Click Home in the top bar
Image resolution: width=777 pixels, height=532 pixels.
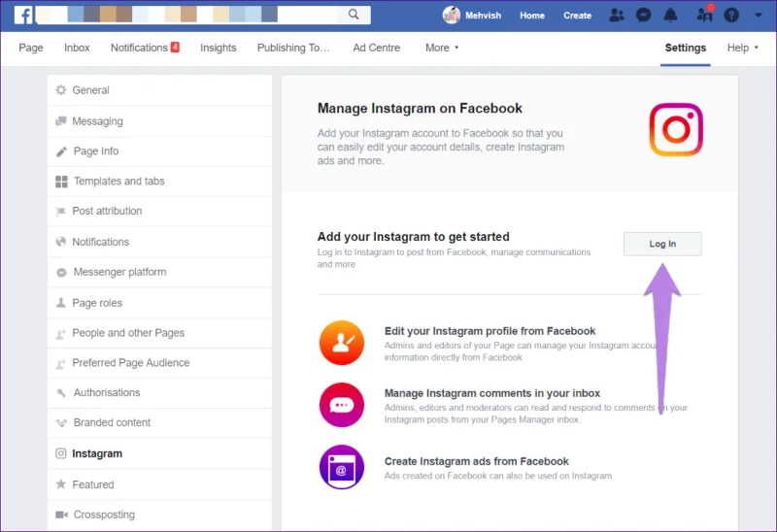(x=532, y=16)
